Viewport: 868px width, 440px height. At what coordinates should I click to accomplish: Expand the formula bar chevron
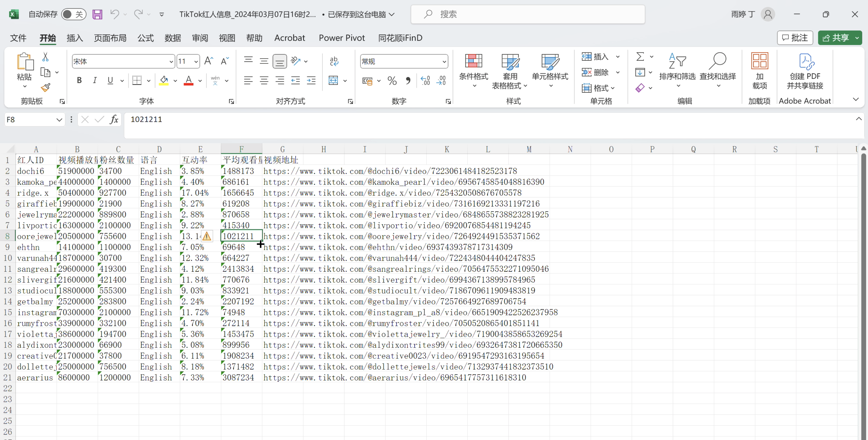click(x=859, y=119)
